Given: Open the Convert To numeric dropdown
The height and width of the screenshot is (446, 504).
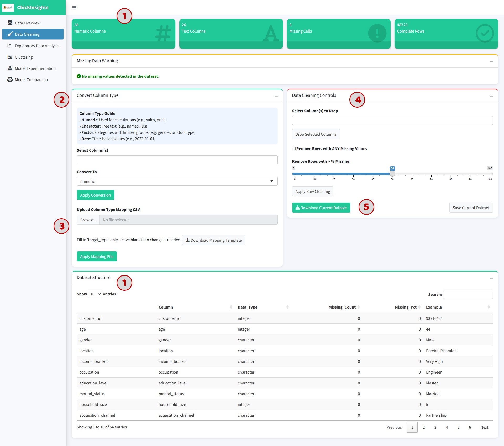Looking at the screenshot, I should click(x=177, y=181).
